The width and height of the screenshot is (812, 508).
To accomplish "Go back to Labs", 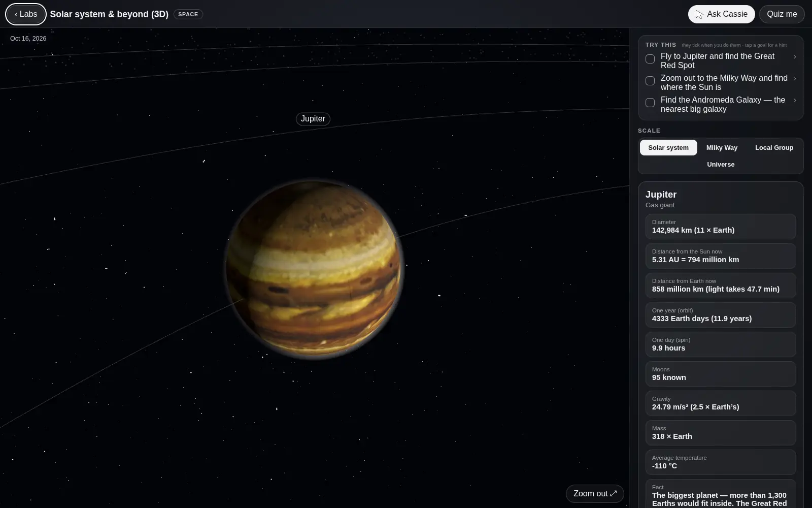I will pyautogui.click(x=26, y=14).
